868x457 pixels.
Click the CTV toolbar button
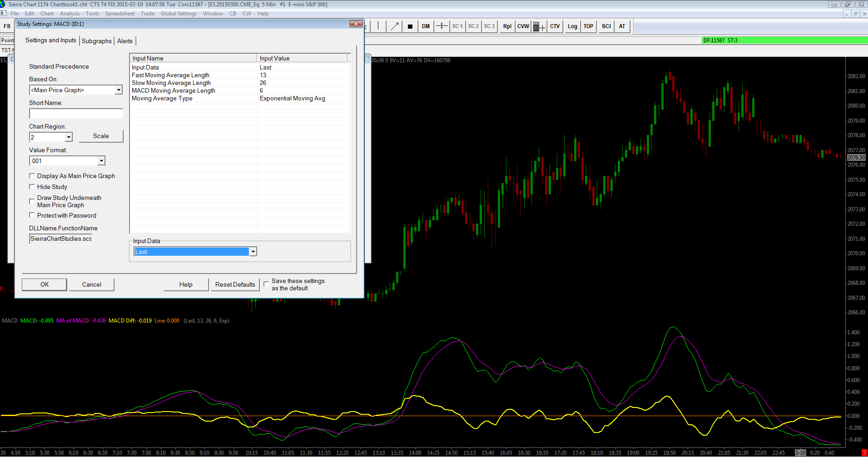555,26
